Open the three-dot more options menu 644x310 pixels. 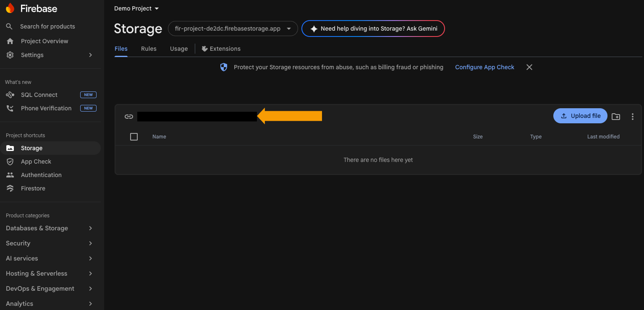point(633,117)
